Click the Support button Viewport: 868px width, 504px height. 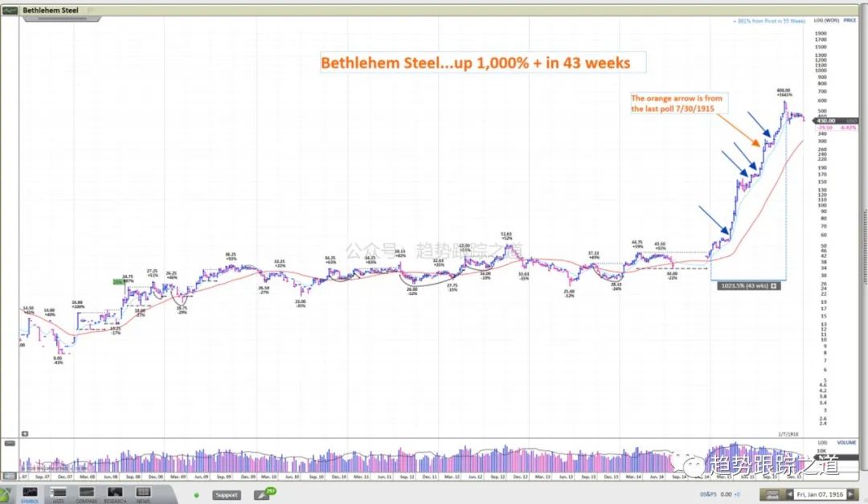(x=226, y=494)
